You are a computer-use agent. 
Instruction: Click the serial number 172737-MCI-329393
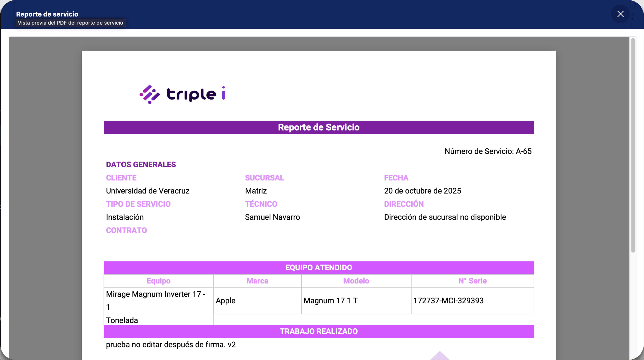448,301
